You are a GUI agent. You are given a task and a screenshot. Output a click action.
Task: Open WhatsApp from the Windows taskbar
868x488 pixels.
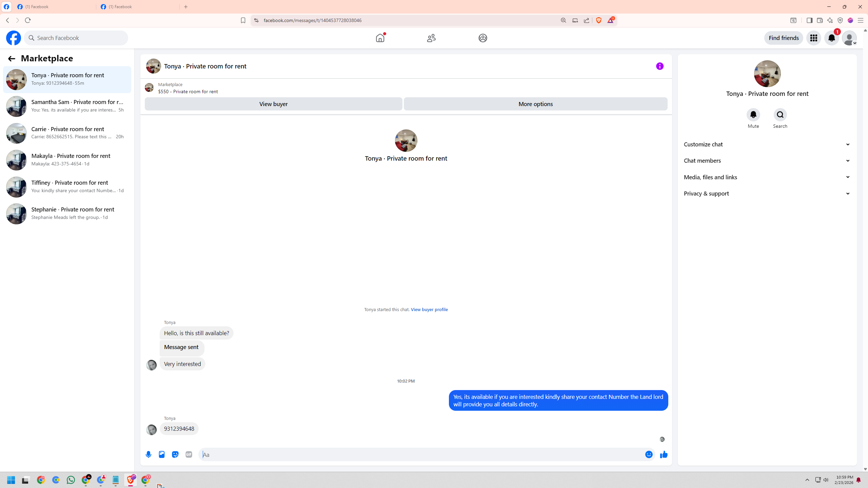(71, 480)
